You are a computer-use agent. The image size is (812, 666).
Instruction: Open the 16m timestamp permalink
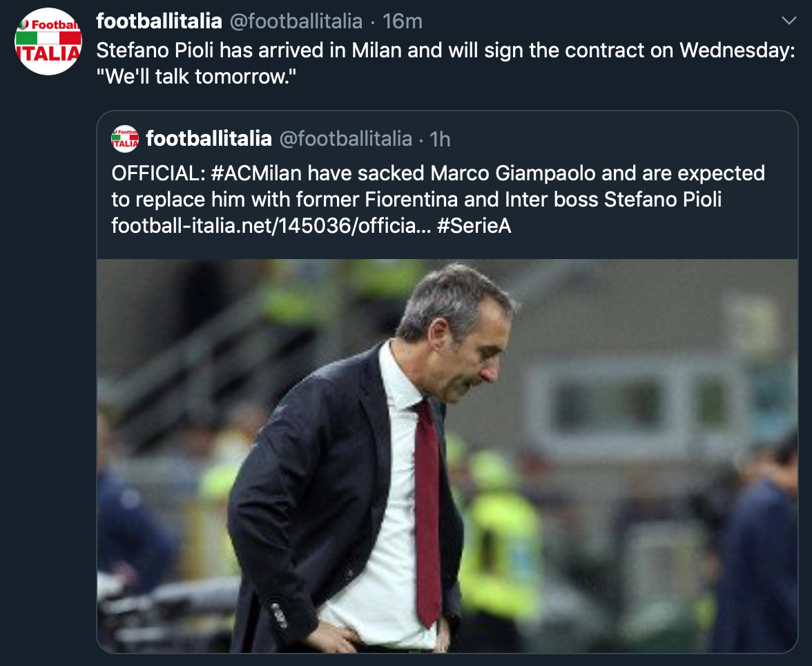403,21
